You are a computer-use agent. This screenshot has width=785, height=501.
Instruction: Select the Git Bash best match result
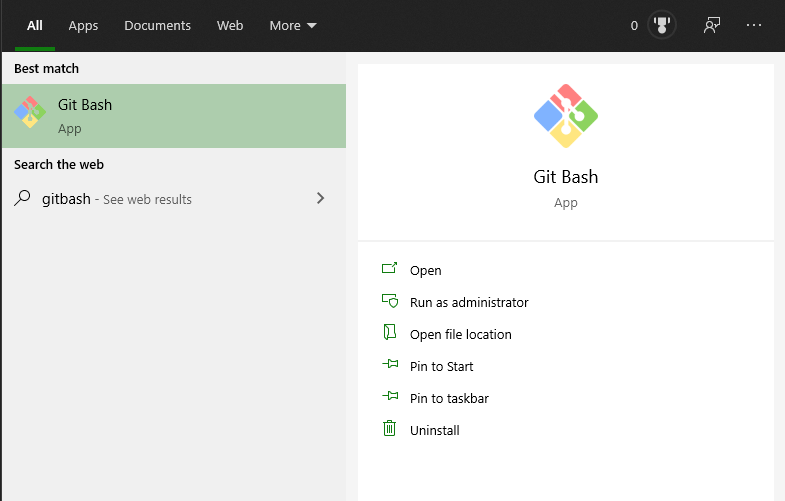(174, 116)
